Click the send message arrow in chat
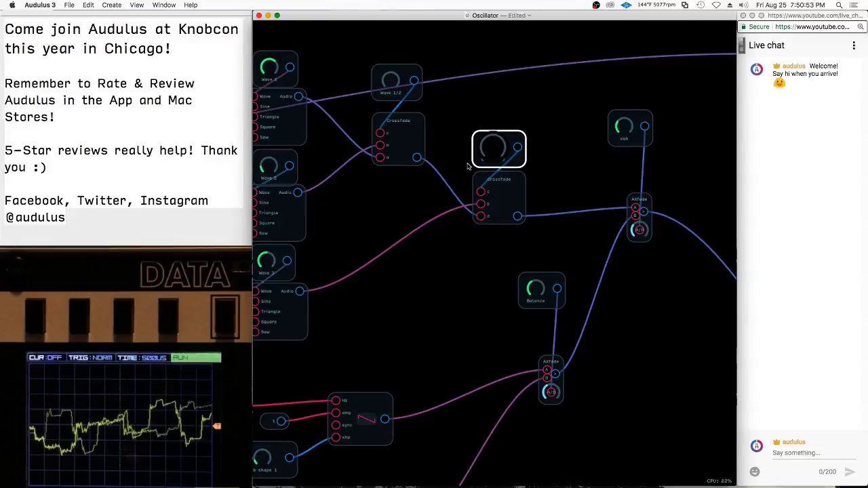This screenshot has height=488, width=868. click(850, 472)
